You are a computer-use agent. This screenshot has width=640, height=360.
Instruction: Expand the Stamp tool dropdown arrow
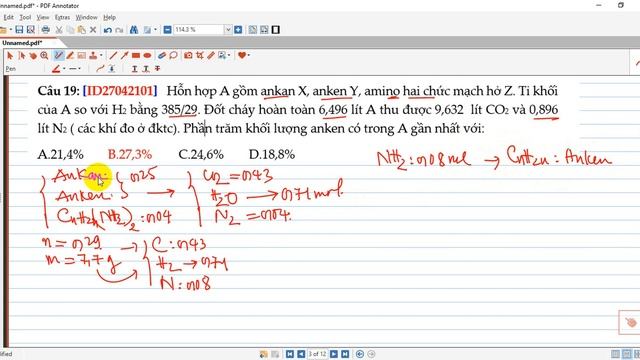pyautogui.click(x=101, y=55)
